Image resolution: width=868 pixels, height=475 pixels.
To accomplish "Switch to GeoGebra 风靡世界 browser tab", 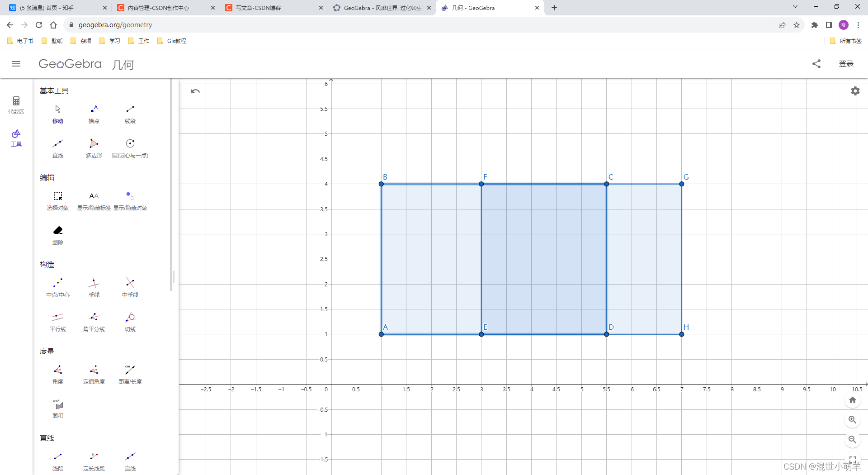I will 382,8.
